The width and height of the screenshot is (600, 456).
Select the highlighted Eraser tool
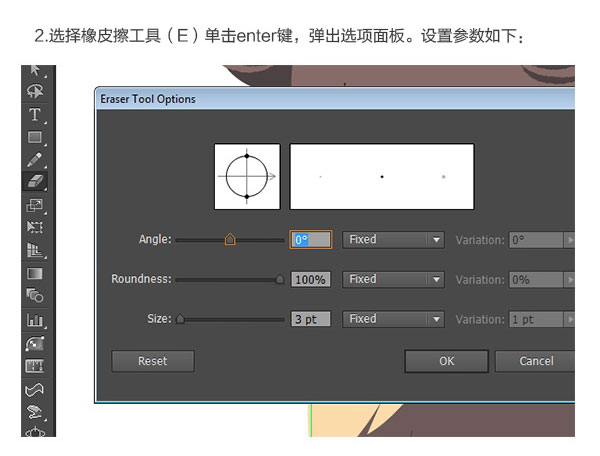tap(35, 182)
